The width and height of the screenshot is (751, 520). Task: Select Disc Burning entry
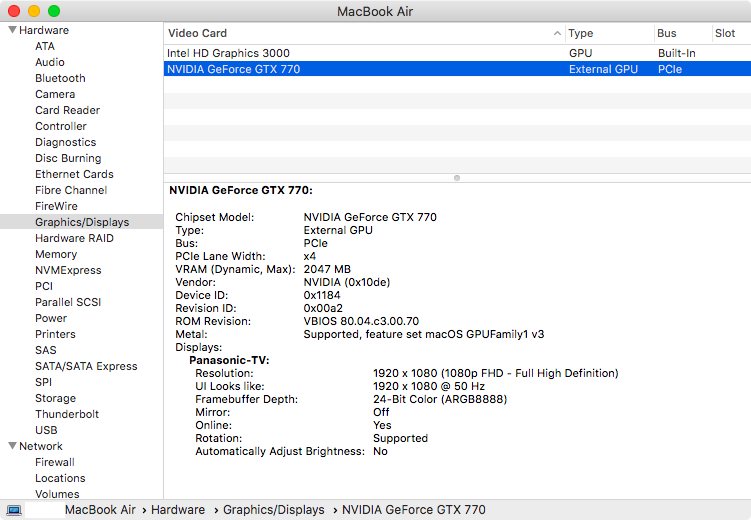tap(68, 158)
